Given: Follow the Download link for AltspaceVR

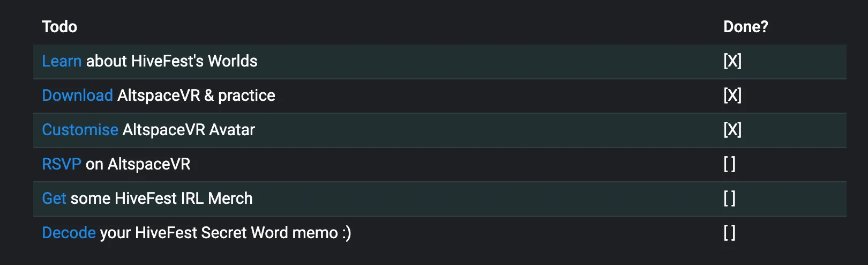Looking at the screenshot, I should (77, 95).
